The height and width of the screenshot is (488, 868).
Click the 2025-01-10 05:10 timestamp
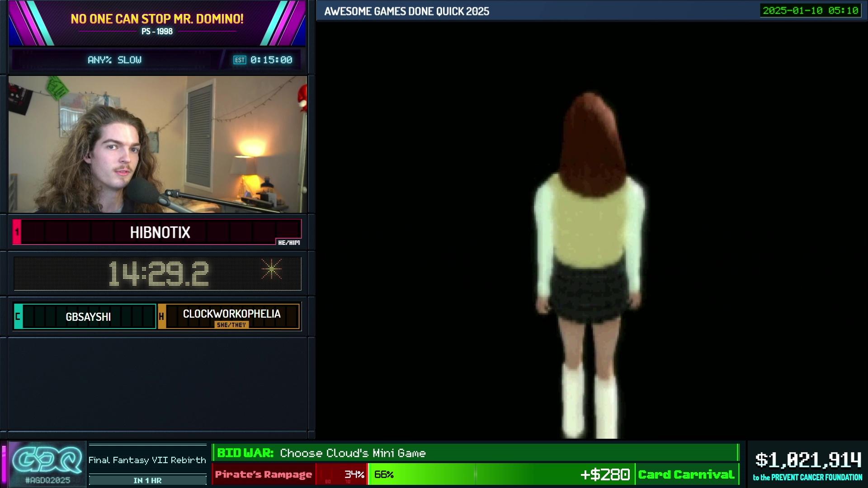[811, 10]
